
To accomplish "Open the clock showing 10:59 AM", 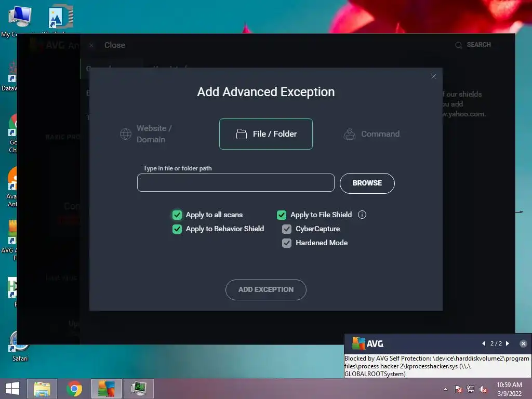I will [509, 389].
